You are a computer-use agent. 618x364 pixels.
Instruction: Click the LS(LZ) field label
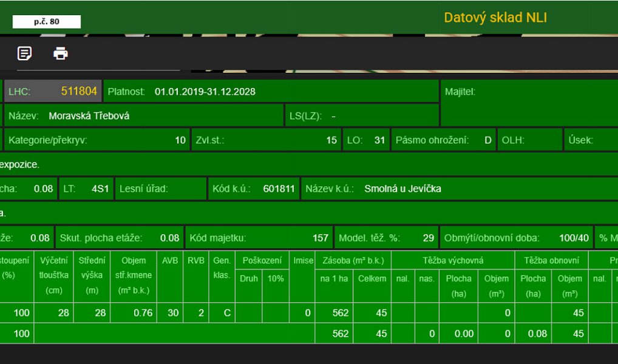point(305,116)
